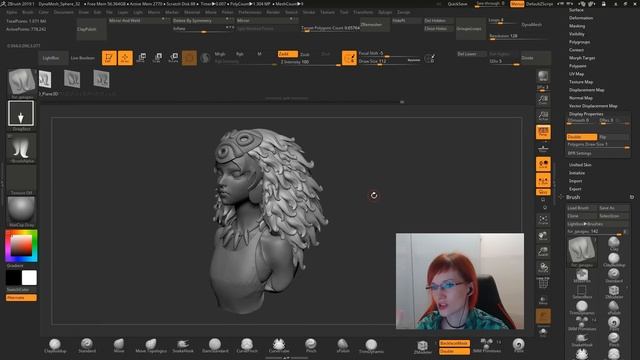Select the Scale transform tool
This screenshot has width=640, height=360.
coord(158,58)
